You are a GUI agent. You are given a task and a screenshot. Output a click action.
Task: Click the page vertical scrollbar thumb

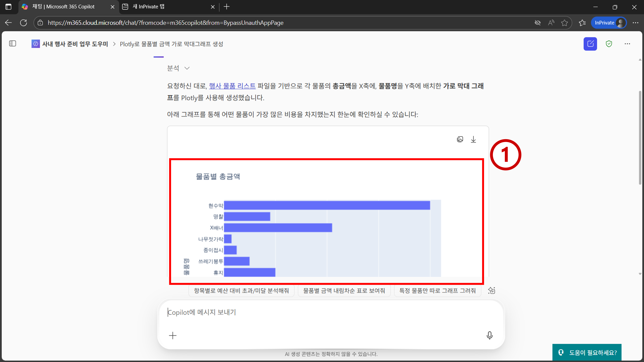coord(640,137)
